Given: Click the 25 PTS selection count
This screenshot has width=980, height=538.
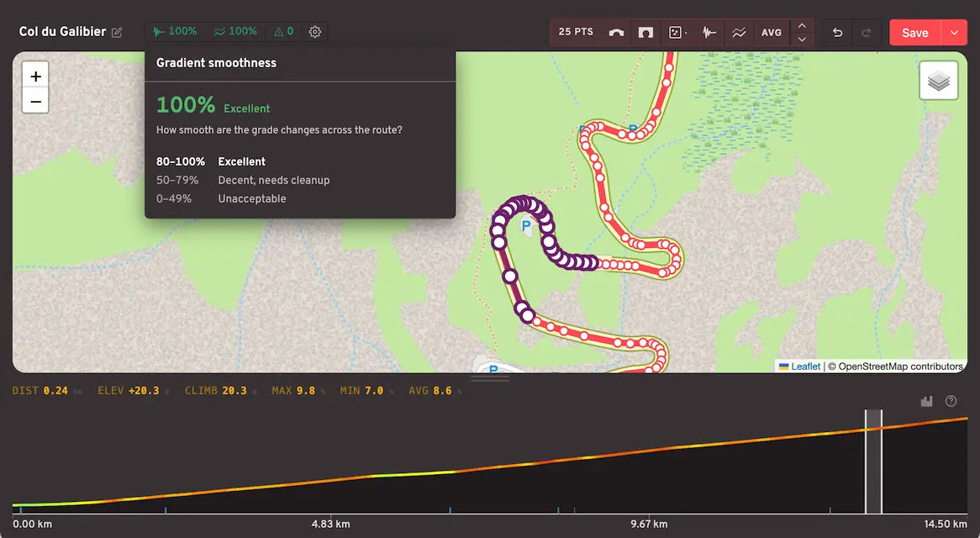Looking at the screenshot, I should coord(576,32).
